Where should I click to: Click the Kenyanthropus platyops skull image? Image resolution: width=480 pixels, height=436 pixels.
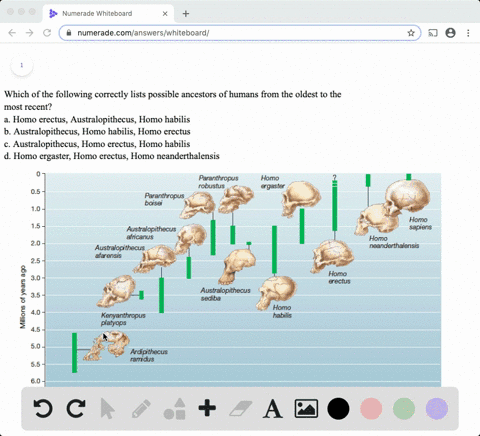(116, 291)
